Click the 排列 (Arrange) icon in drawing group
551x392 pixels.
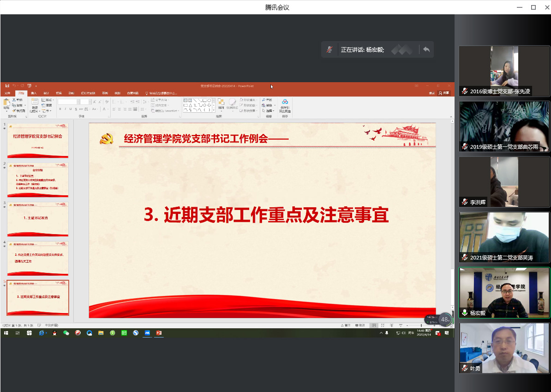221,104
